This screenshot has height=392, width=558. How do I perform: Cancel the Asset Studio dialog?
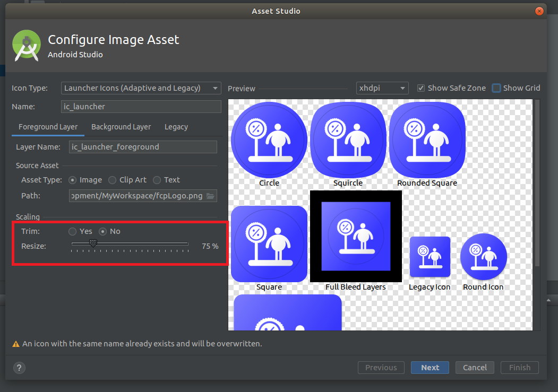[474, 367]
